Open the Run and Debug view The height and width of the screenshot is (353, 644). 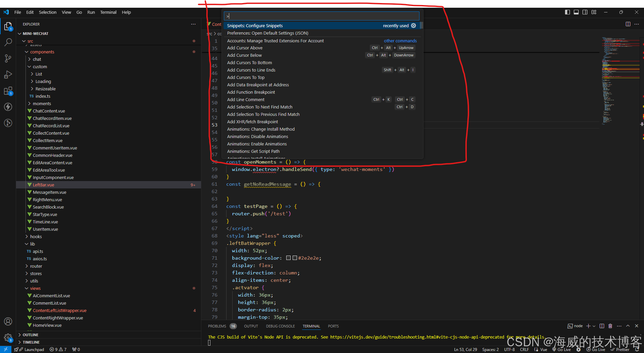[x=8, y=75]
